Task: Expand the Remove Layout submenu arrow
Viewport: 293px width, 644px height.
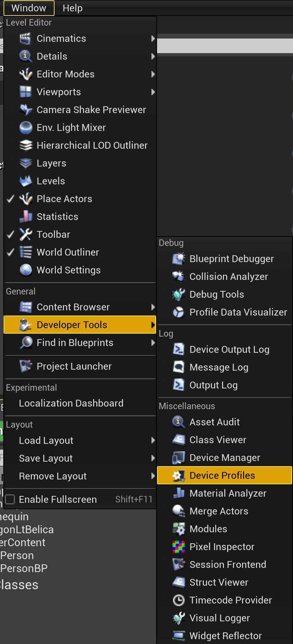Action: [x=153, y=476]
